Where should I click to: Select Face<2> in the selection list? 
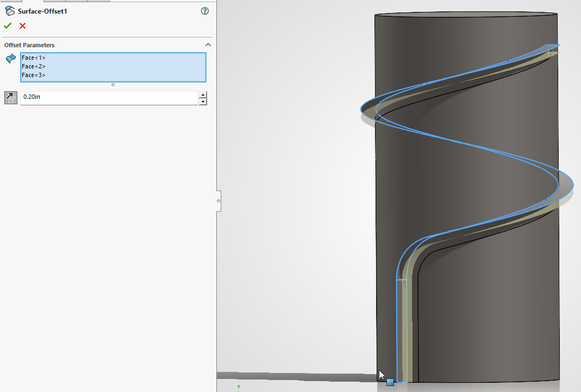coord(33,66)
